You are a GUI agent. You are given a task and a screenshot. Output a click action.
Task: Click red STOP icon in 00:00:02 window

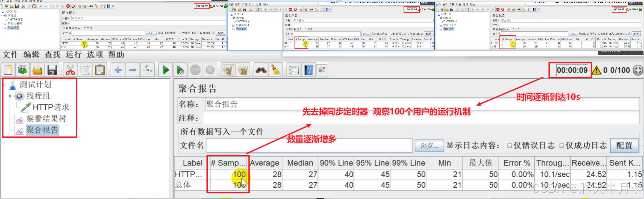coord(68,6)
